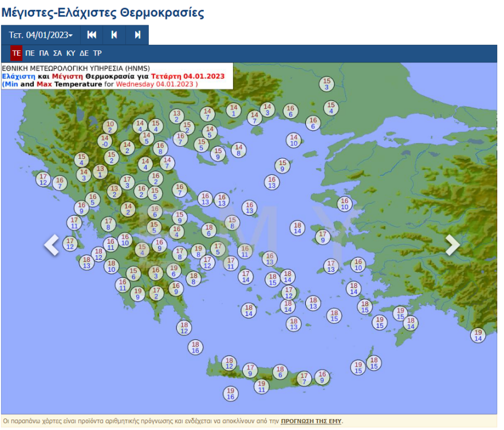Jump to the first available date
504x430 pixels.
click(x=91, y=35)
